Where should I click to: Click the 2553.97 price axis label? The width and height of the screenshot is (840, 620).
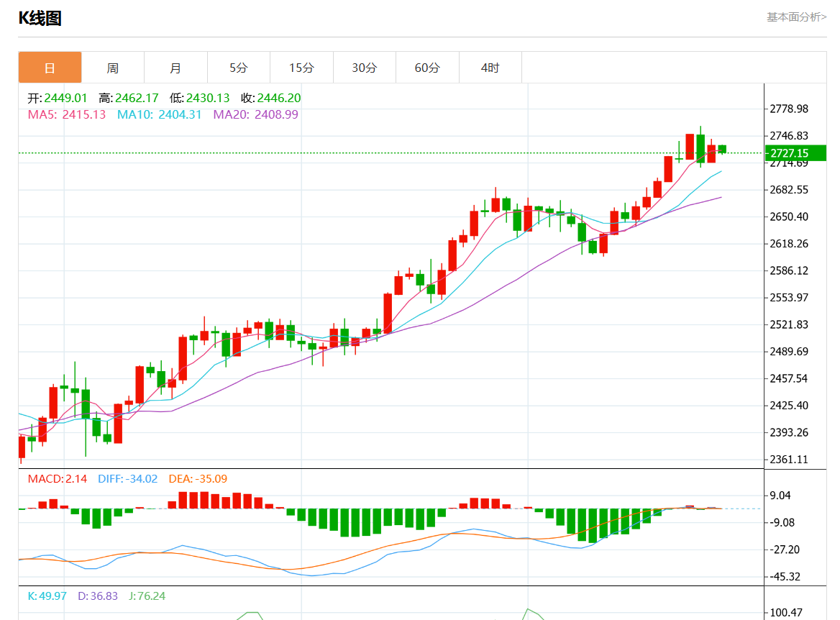pos(788,297)
